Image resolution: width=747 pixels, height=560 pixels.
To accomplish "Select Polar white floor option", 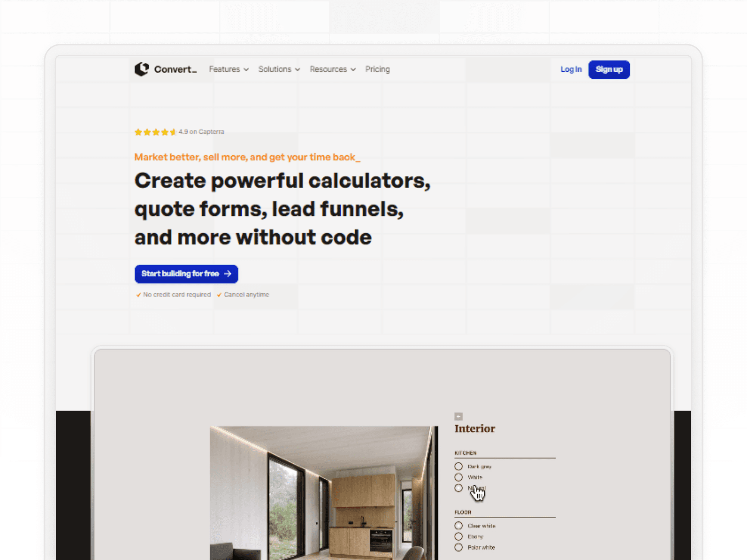I will (x=459, y=547).
